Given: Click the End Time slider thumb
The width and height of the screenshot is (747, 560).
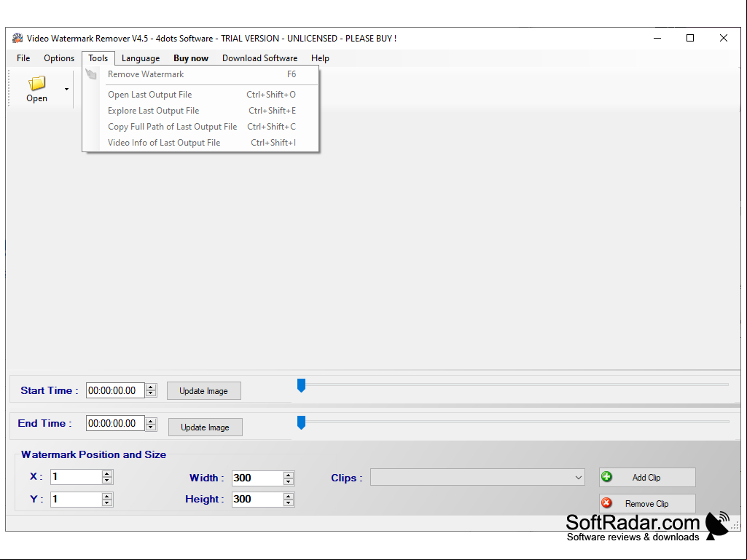Looking at the screenshot, I should click(x=301, y=422).
